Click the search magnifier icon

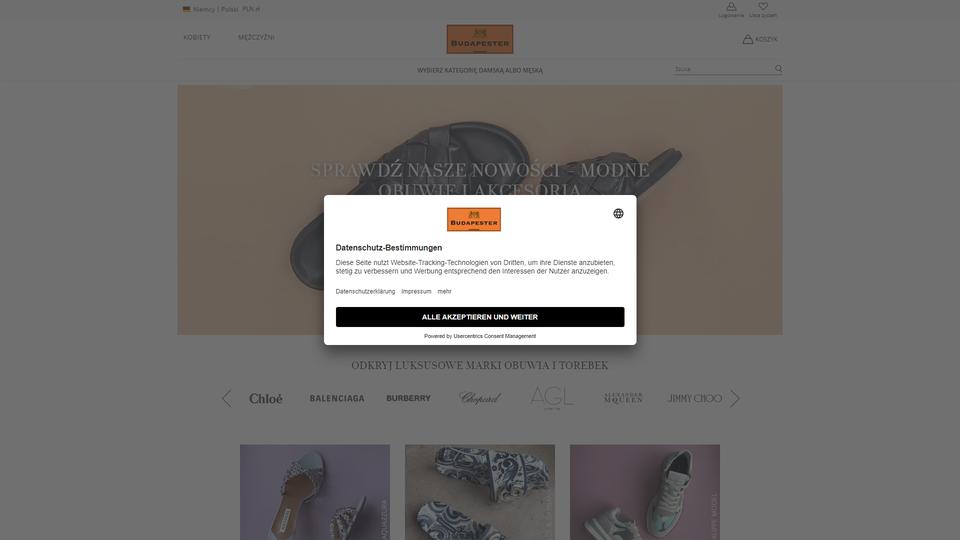(778, 69)
